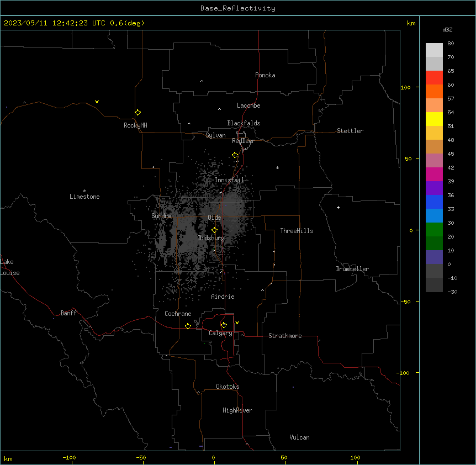The width and height of the screenshot is (476, 465).
Task: Select the -50 tick on the right vertical axis
Action: coord(405,302)
